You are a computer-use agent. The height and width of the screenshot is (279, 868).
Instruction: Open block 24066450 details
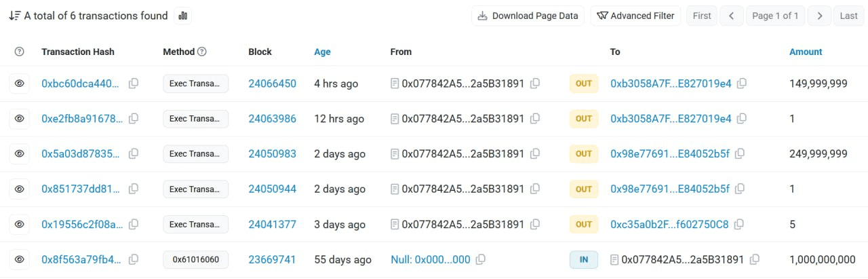click(x=272, y=83)
